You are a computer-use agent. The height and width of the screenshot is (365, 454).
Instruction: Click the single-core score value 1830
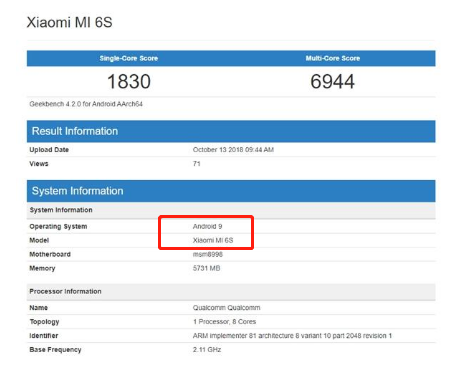click(129, 81)
